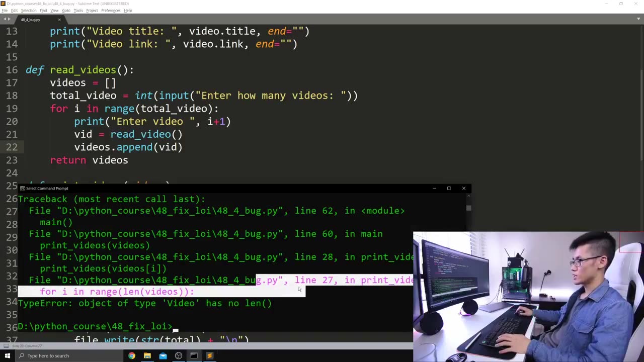Switch to Command Prompt taskbar icon
Image resolution: width=644 pixels, height=362 pixels.
click(194, 355)
